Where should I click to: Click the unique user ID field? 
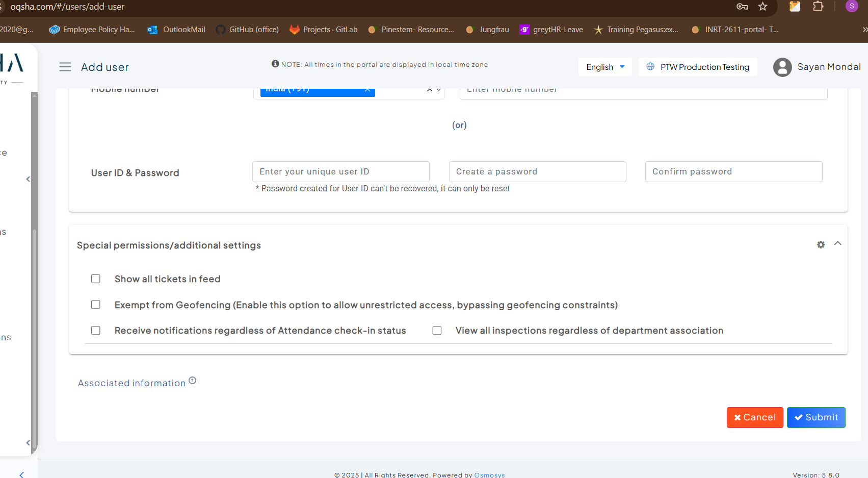[340, 172]
